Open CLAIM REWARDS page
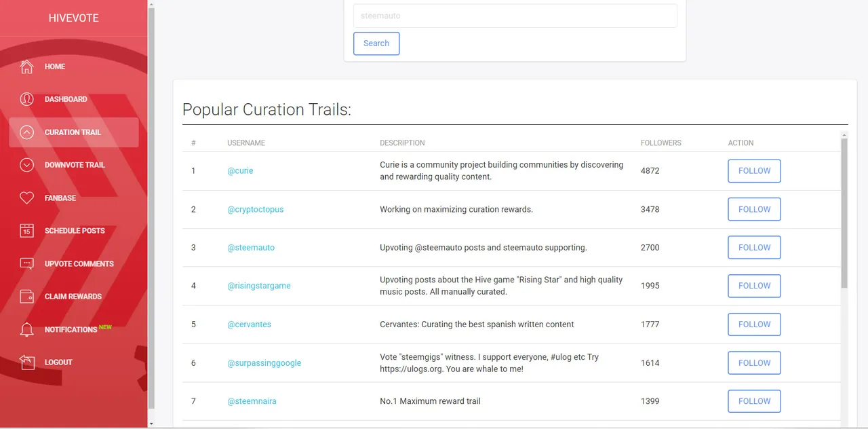The image size is (868, 429). click(73, 297)
